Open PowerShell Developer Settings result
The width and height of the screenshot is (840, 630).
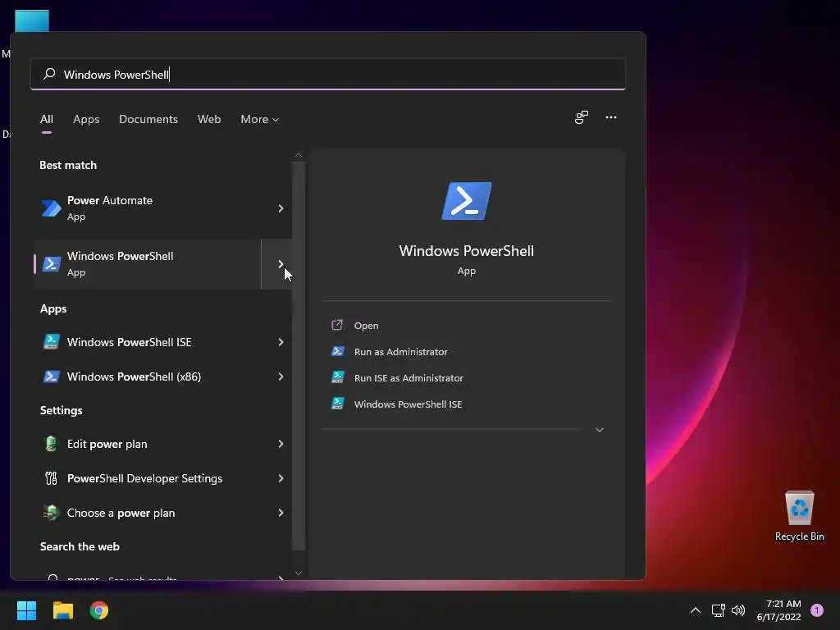point(148,478)
